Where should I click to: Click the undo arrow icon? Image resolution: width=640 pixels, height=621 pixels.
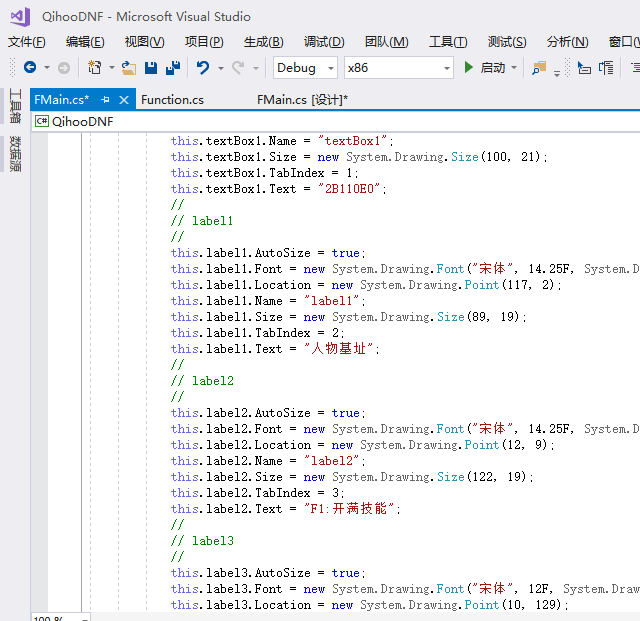click(203, 68)
